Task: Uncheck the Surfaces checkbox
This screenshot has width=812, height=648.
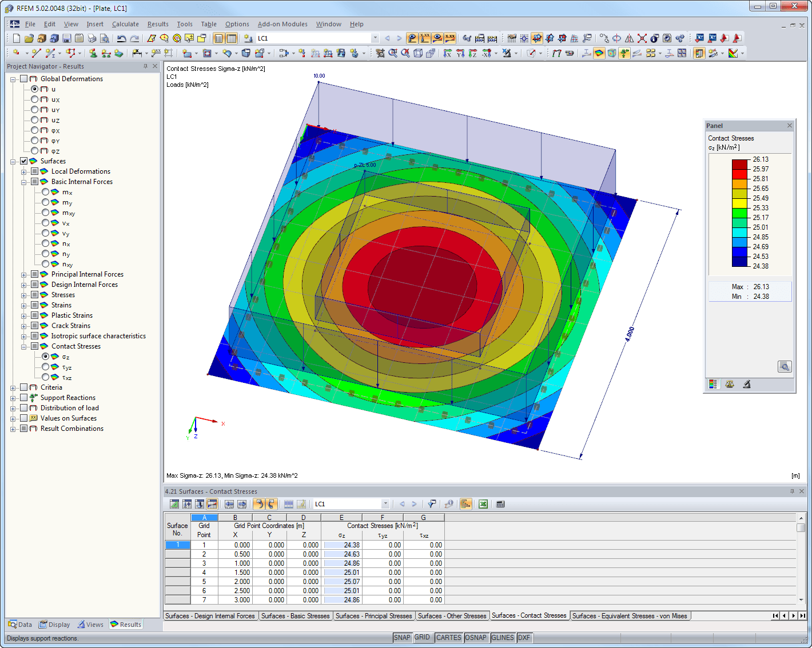Action: pyautogui.click(x=24, y=161)
